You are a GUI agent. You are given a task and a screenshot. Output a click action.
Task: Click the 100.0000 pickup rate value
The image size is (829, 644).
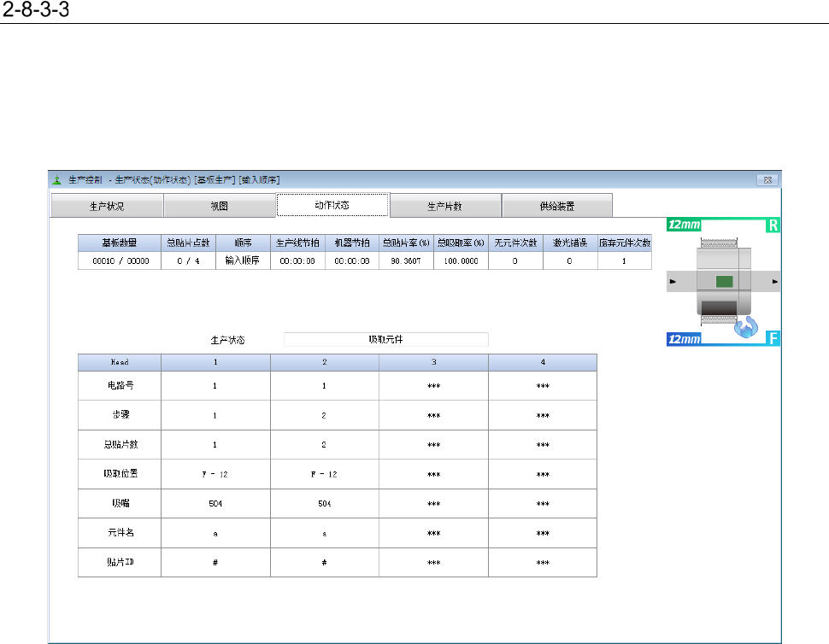[x=461, y=261]
